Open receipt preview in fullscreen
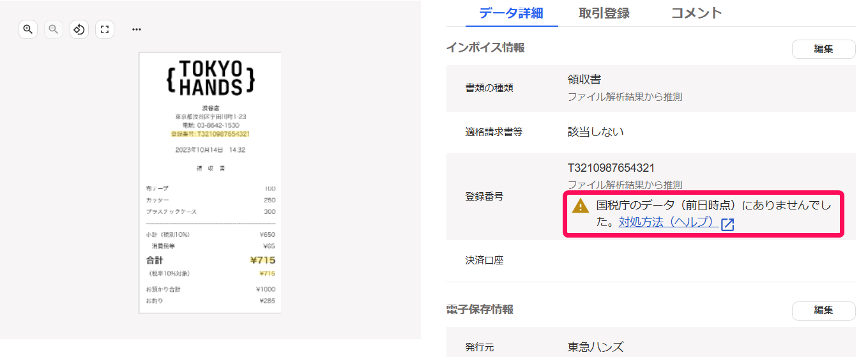The height and width of the screenshot is (357, 868). (105, 29)
